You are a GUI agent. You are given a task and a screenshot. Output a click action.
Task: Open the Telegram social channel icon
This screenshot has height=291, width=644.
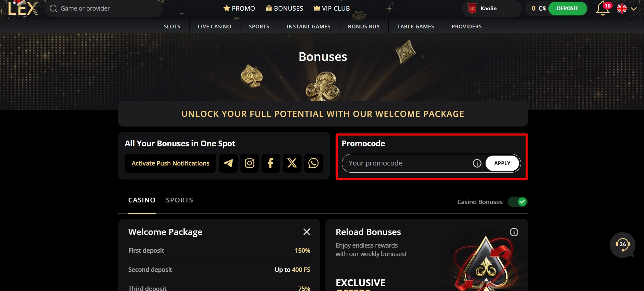click(228, 163)
